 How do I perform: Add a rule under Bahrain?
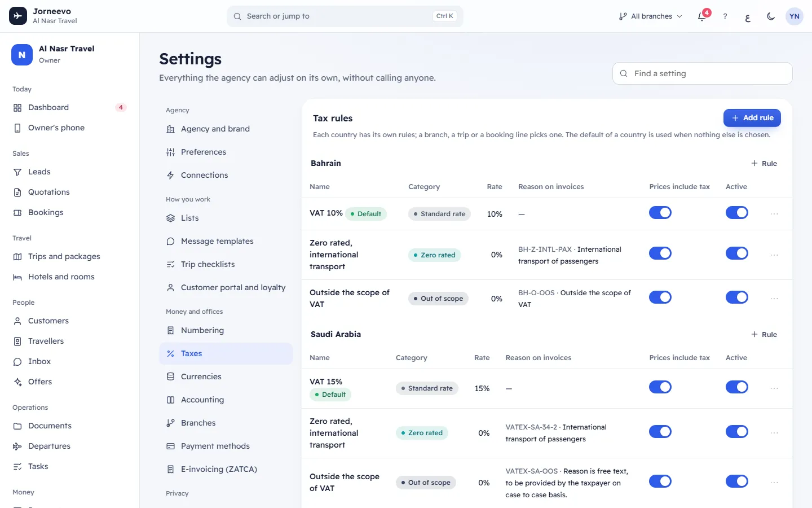pos(764,164)
